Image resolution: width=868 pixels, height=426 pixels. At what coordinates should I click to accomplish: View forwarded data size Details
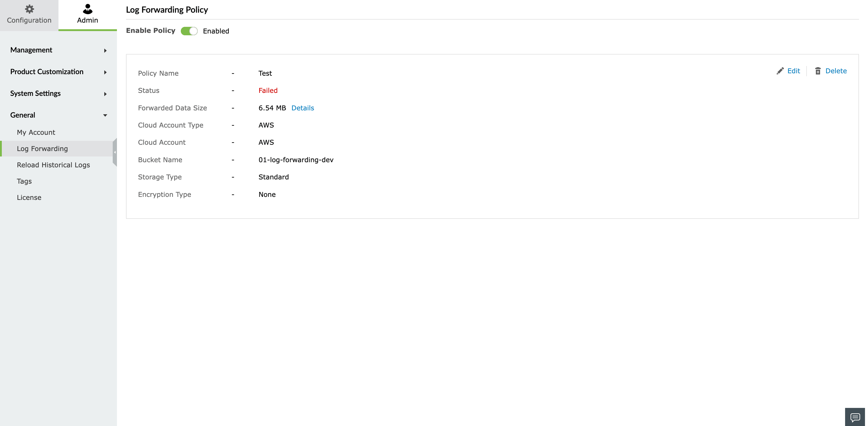(303, 108)
